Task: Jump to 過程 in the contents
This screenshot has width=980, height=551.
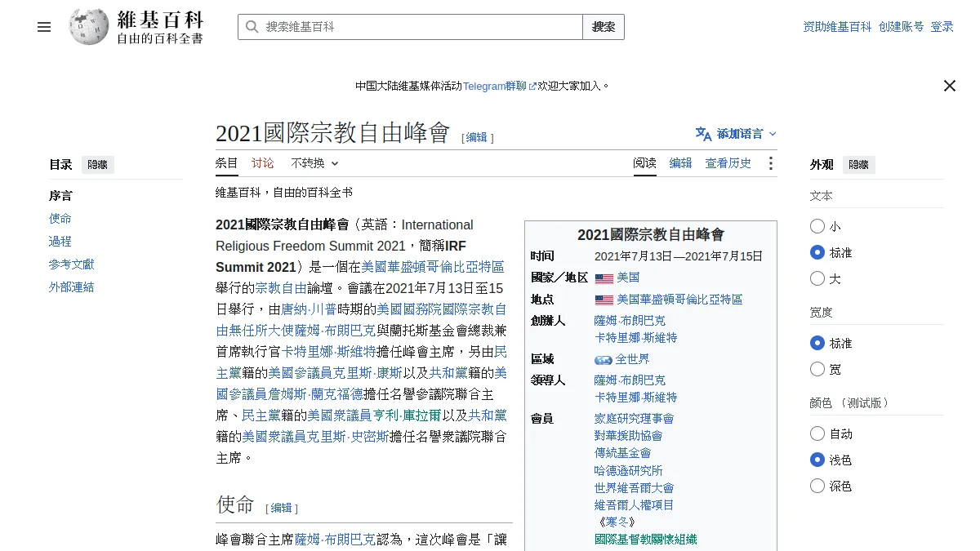Action: click(x=60, y=242)
